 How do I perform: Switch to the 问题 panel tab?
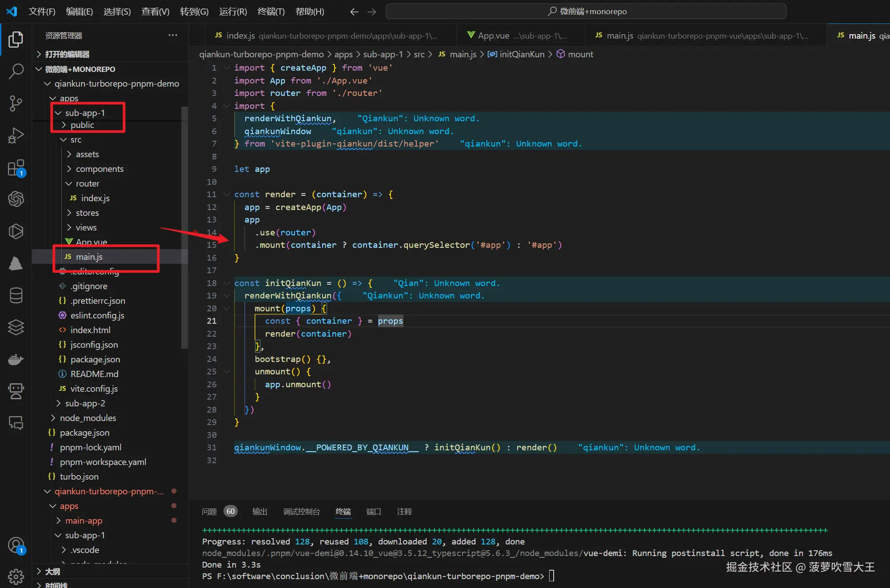click(x=209, y=512)
